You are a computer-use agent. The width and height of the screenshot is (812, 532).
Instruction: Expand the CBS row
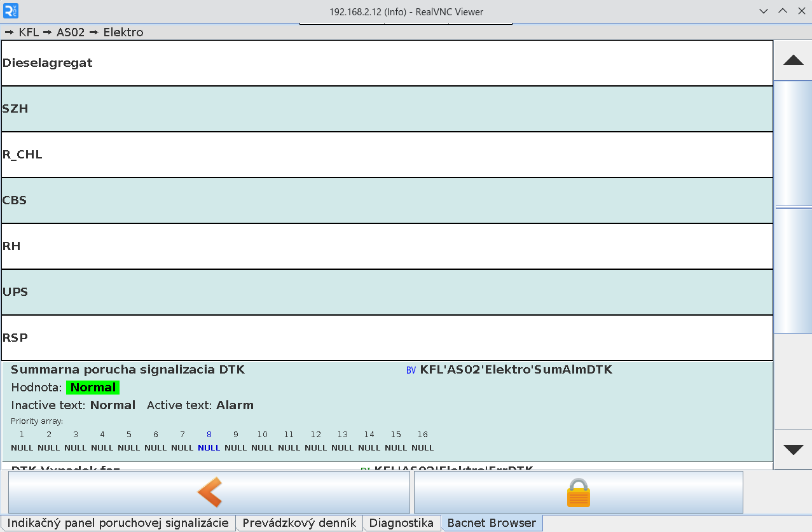pyautogui.click(x=387, y=200)
